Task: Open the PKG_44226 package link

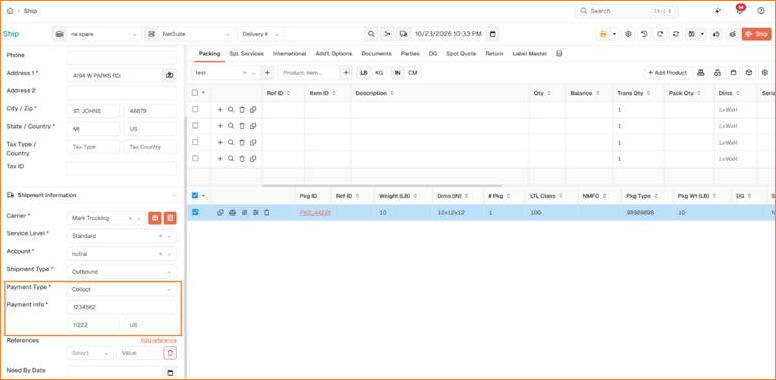Action: pyautogui.click(x=315, y=213)
